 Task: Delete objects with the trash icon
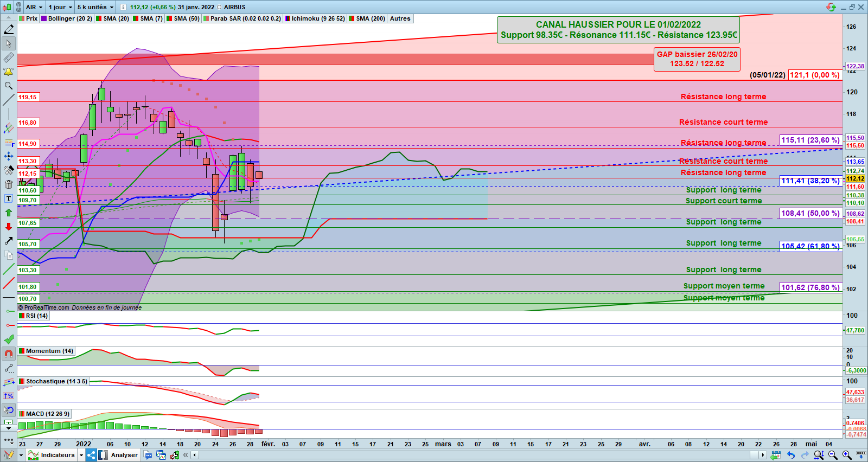click(9, 184)
